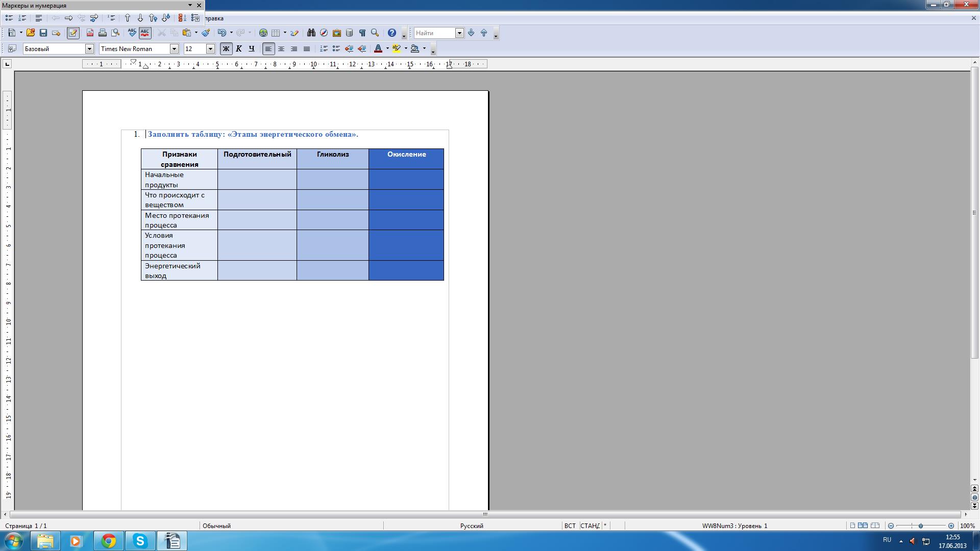980x551 pixels.
Task: Click the Help question mark icon
Action: pos(391,33)
